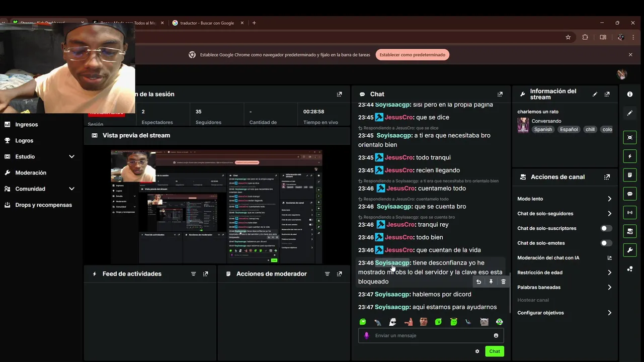Toggle activity feed lightning icon in right sidebar

[630, 156]
